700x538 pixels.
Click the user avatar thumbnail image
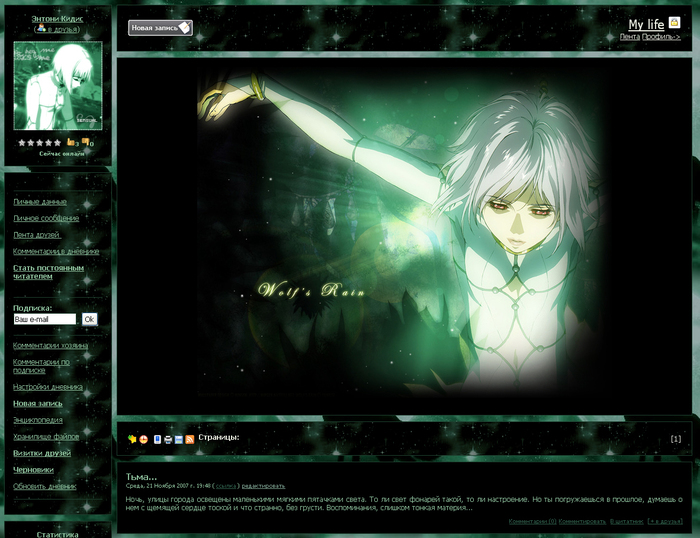[x=58, y=86]
